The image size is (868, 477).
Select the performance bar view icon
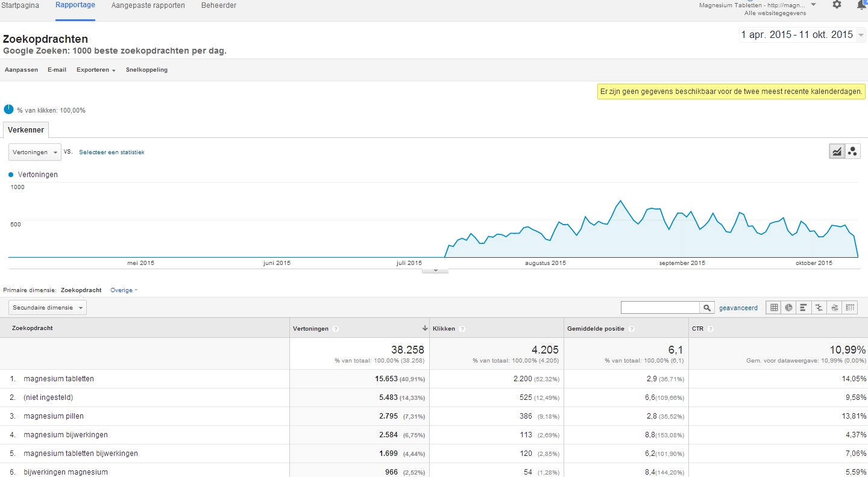pos(804,308)
